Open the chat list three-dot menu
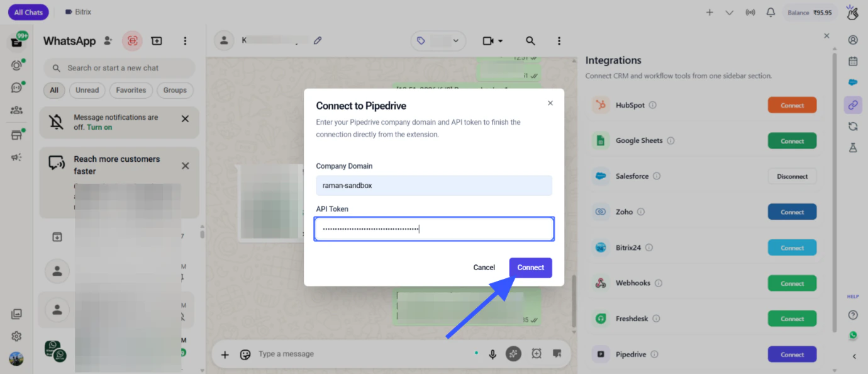Image resolution: width=868 pixels, height=374 pixels. [x=185, y=41]
